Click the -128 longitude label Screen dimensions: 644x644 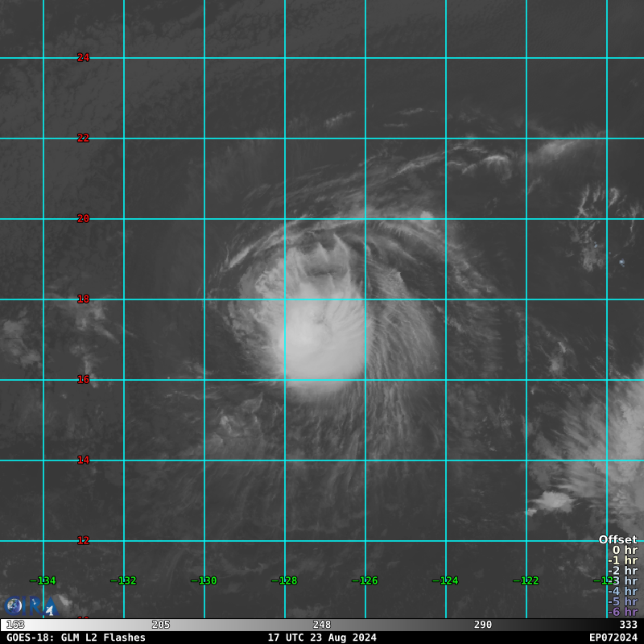[285, 580]
